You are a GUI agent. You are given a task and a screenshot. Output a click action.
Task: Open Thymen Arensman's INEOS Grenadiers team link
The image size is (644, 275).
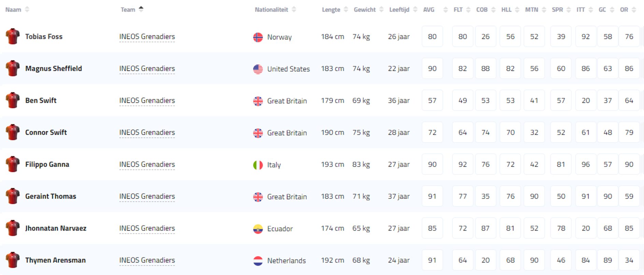click(x=147, y=260)
